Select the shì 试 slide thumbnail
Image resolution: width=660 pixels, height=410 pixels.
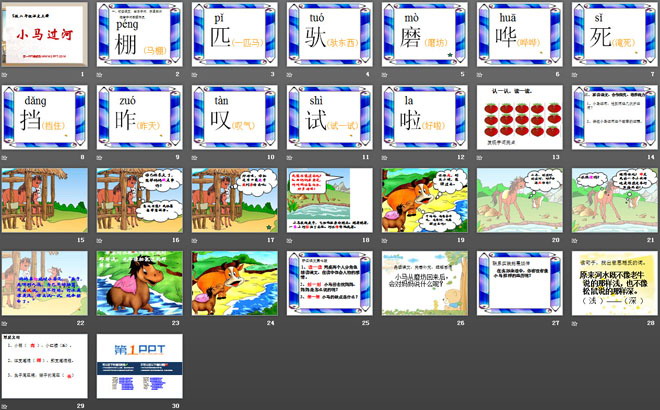330,117
